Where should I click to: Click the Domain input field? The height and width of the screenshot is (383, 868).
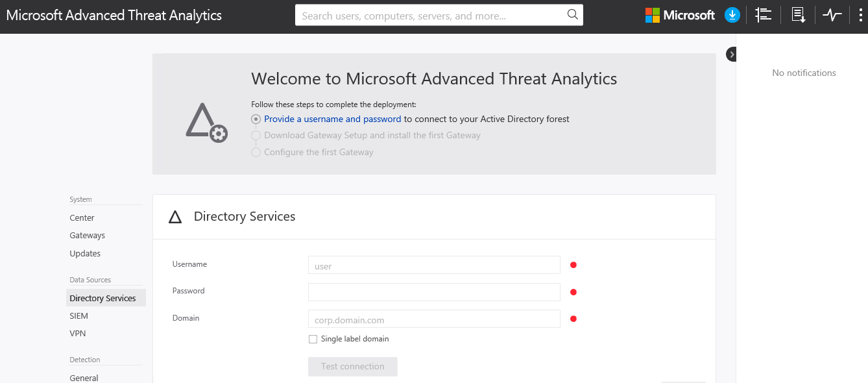pyautogui.click(x=433, y=319)
